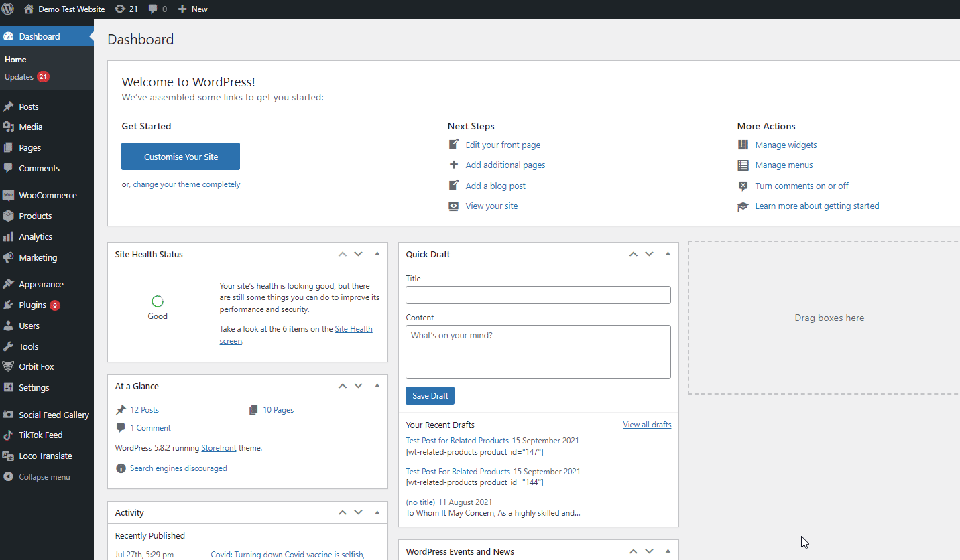960x560 pixels.
Task: Open the Appearance menu
Action: click(47, 284)
